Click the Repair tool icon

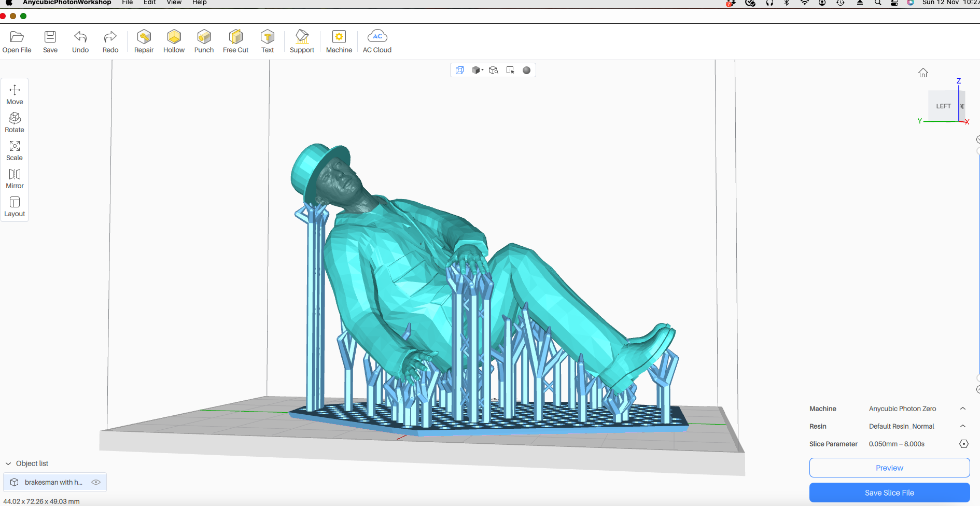point(144,37)
